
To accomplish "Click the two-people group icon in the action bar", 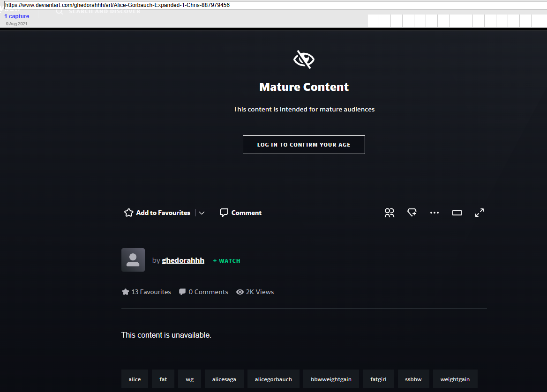I will [389, 213].
